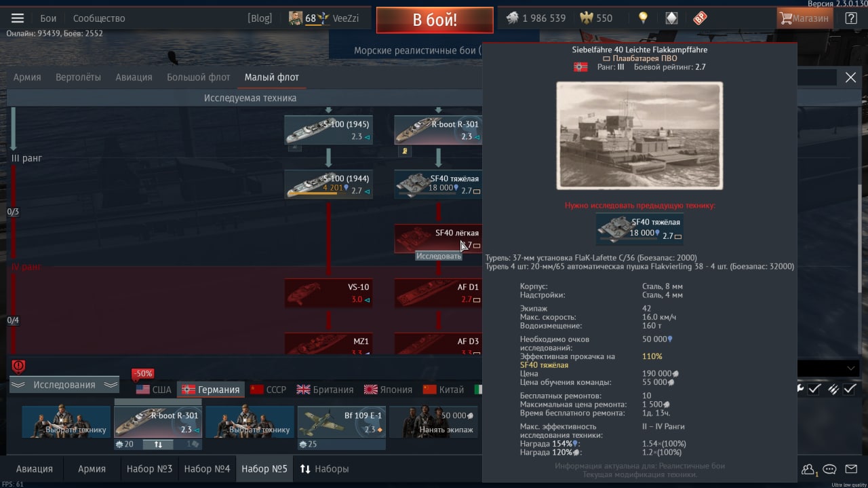Toggle the auto-repair wrench checkbox

tap(814, 389)
